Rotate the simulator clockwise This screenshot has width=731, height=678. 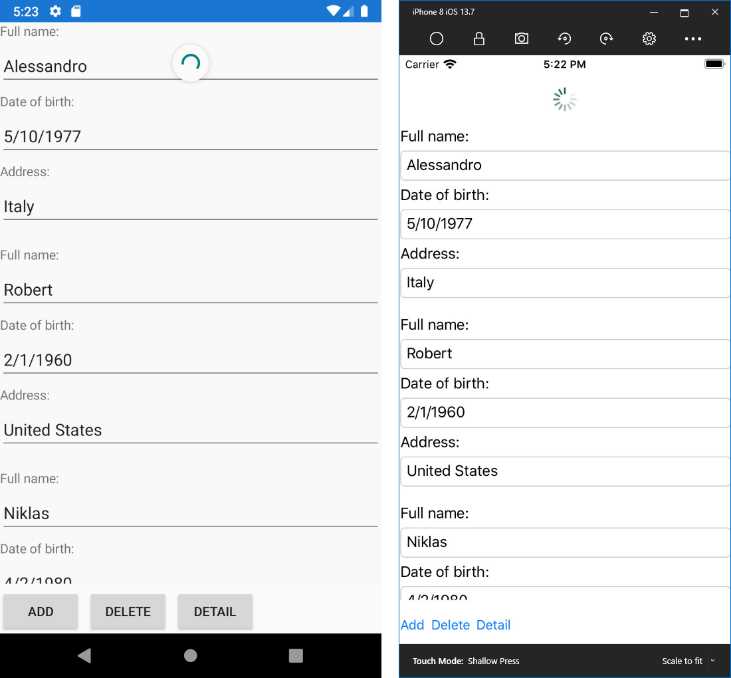click(606, 39)
